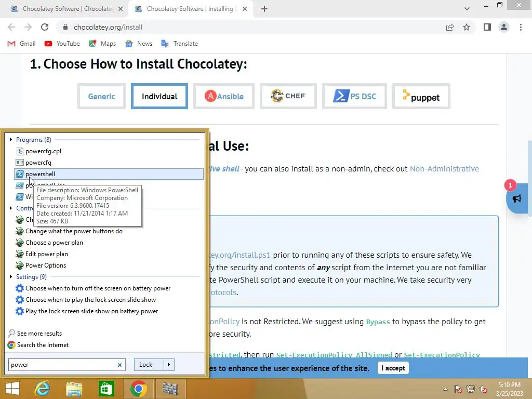The image size is (532, 399).
Task: Choose the Generic install method
Action: [x=101, y=96]
